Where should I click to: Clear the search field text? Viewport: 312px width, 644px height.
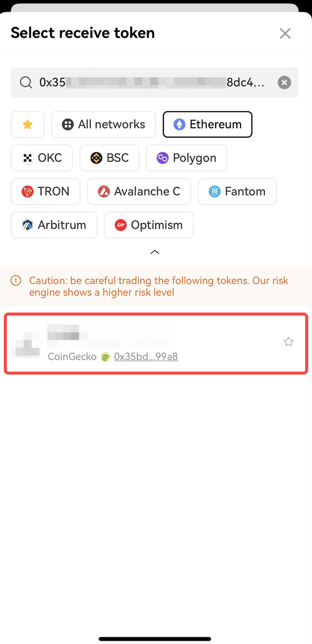pyautogui.click(x=284, y=82)
